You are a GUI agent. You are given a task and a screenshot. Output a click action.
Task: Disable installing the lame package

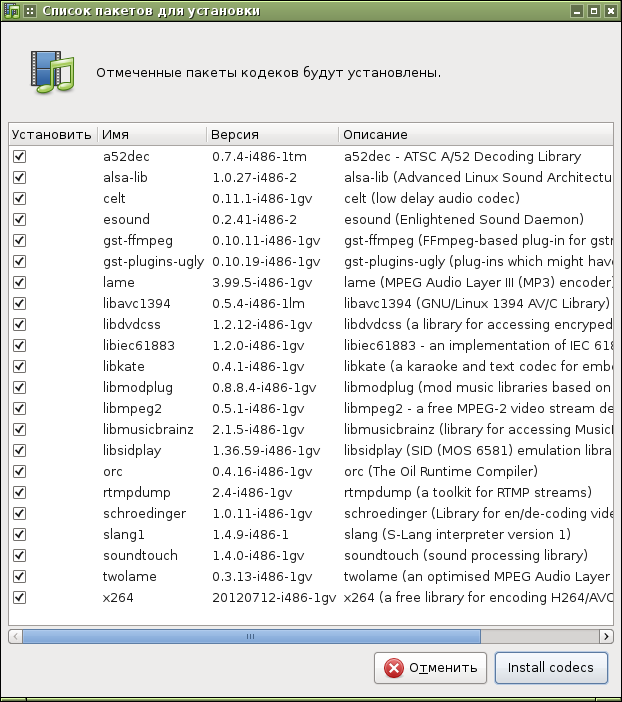pyautogui.click(x=19, y=282)
